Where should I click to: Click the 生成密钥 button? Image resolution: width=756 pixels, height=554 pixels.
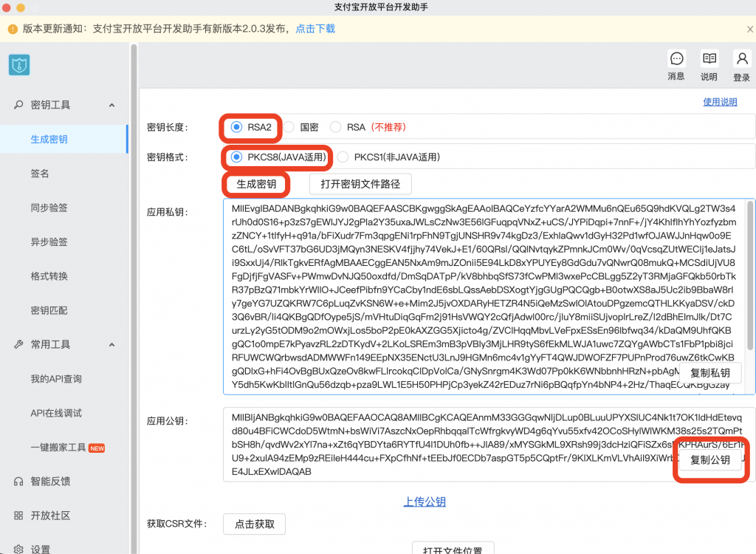[256, 184]
